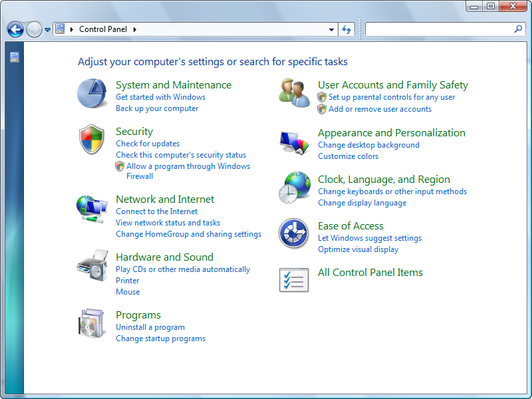Open Programs via its install-disc icon
Image resolution: width=532 pixels, height=399 pixels.
pos(92,324)
